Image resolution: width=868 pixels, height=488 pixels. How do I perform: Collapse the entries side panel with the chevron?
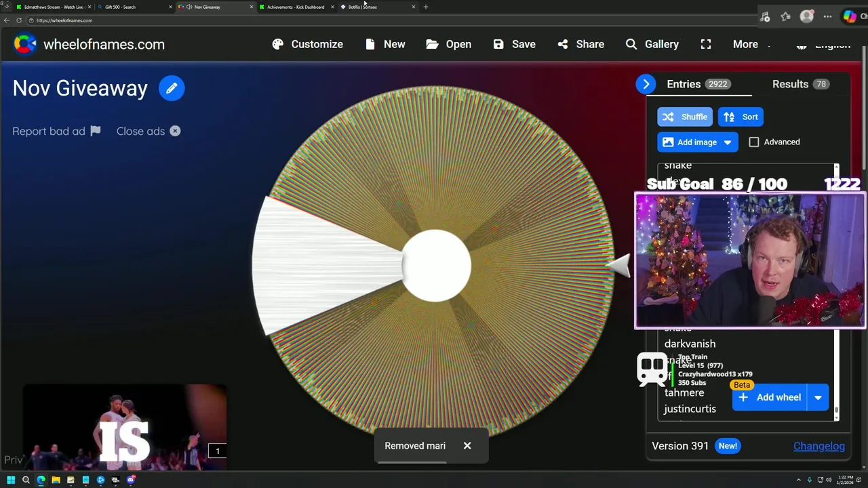click(x=646, y=84)
